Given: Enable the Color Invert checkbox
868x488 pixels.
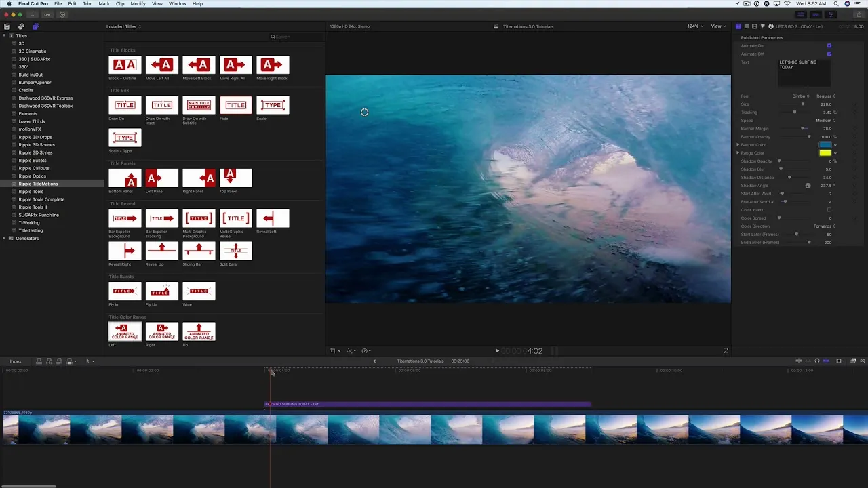Looking at the screenshot, I should pyautogui.click(x=829, y=210).
